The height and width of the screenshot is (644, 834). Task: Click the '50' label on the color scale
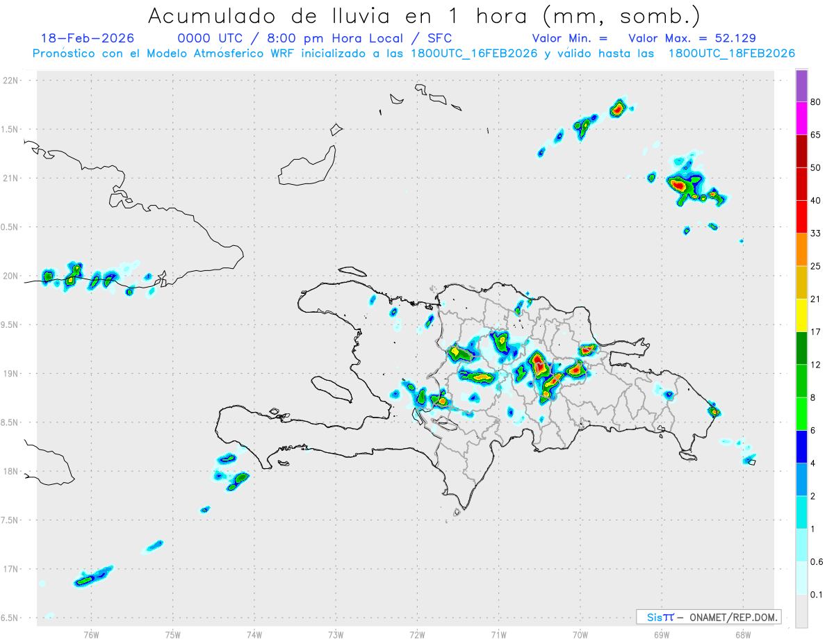pos(816,168)
